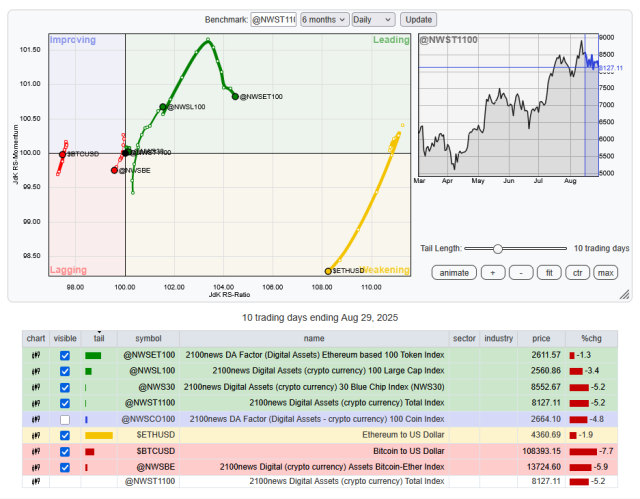
Task: Click the -7.7 percent change cell
Action: [591, 451]
